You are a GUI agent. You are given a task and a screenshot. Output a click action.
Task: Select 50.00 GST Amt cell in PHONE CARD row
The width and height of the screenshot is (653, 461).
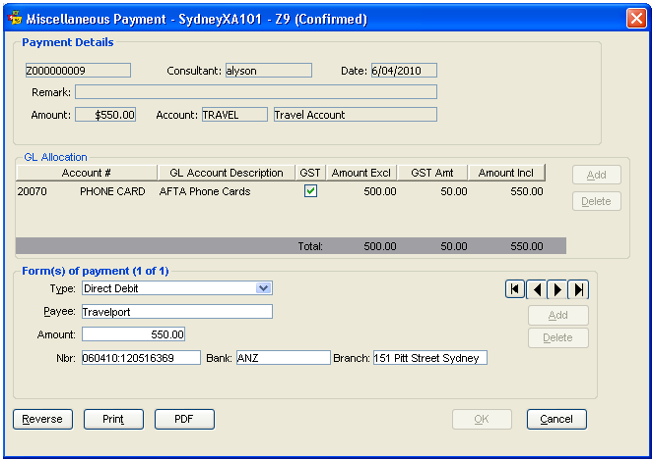(454, 191)
